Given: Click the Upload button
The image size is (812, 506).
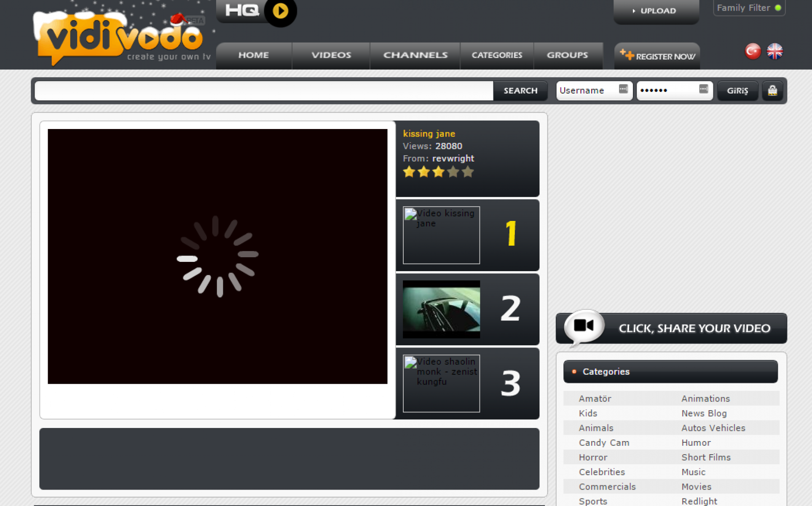Looking at the screenshot, I should [656, 11].
